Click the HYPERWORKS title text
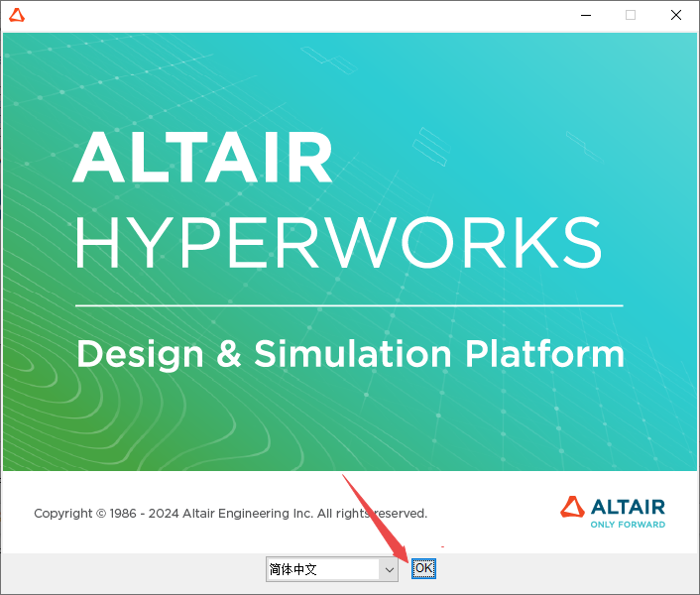Image resolution: width=700 pixels, height=595 pixels. [x=338, y=242]
